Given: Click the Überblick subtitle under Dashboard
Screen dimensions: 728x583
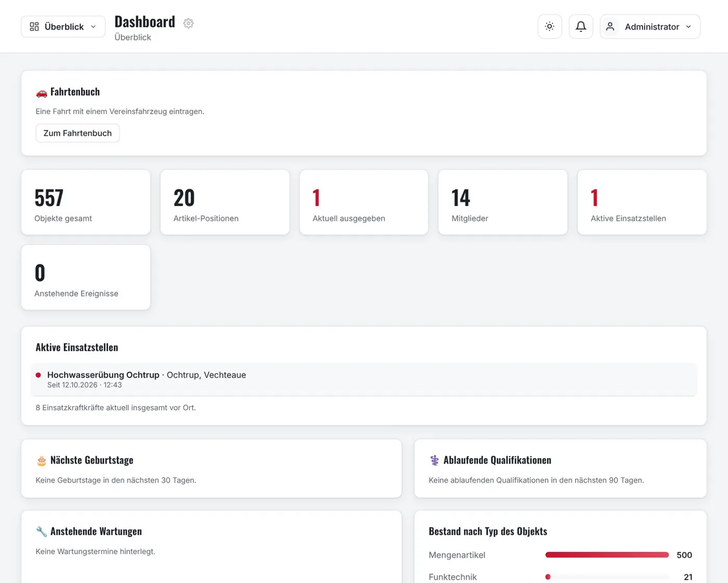Looking at the screenshot, I should 133,37.
